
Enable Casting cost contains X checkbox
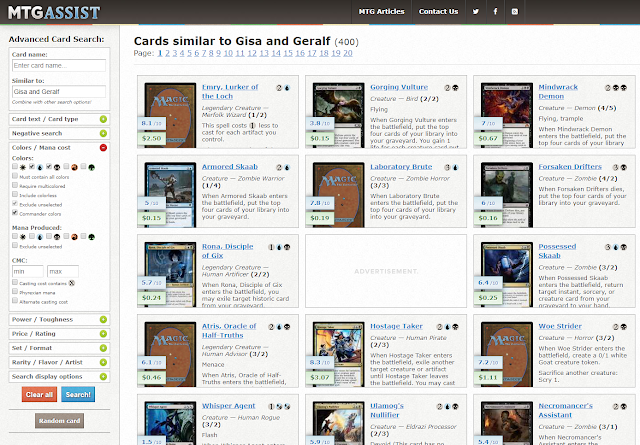point(15,282)
